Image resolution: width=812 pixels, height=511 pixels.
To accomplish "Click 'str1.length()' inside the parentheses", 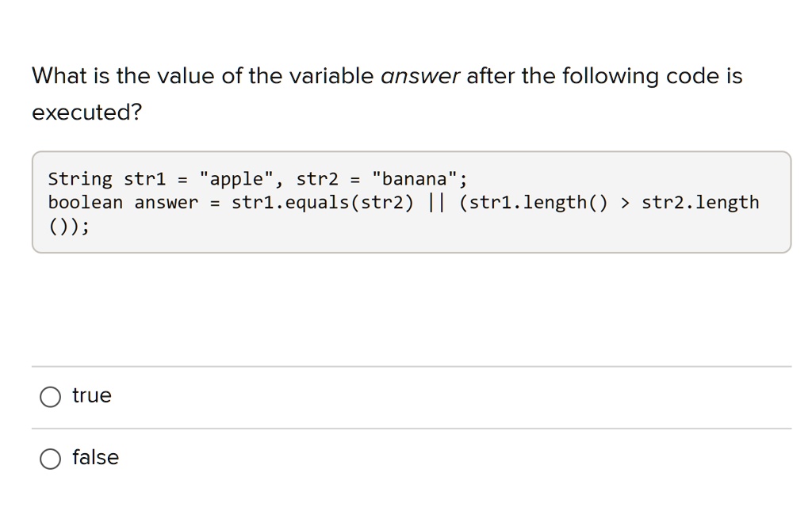I will [x=538, y=203].
